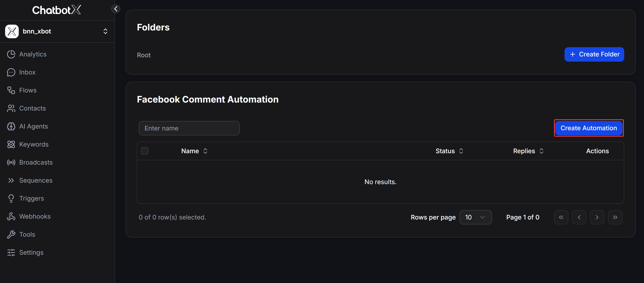Click the Flows icon in the sidebar

[11, 90]
